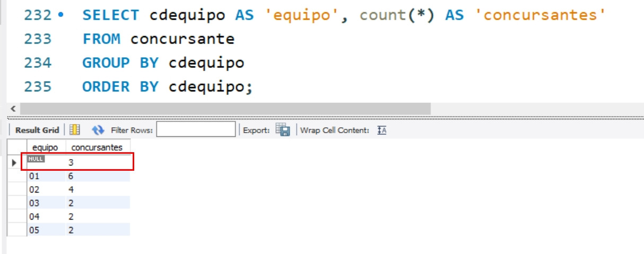Sort by the equipo column header

pyautogui.click(x=45, y=147)
